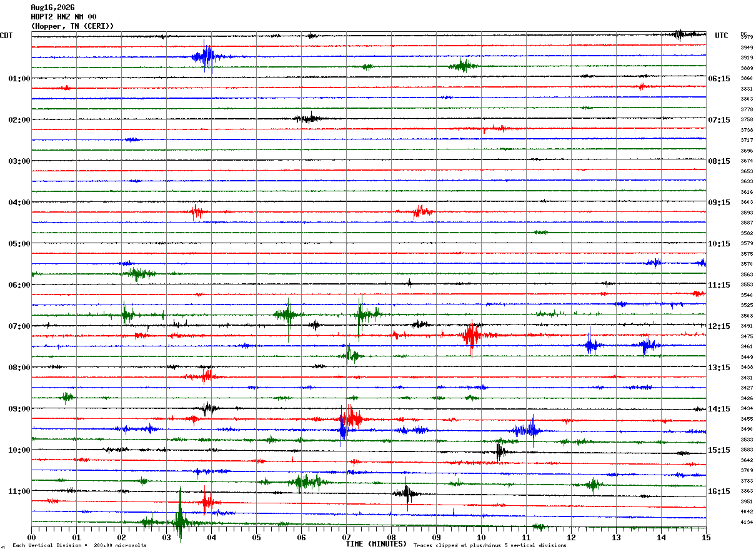
Task: Click the DC offset value 3831
Action: click(x=747, y=89)
